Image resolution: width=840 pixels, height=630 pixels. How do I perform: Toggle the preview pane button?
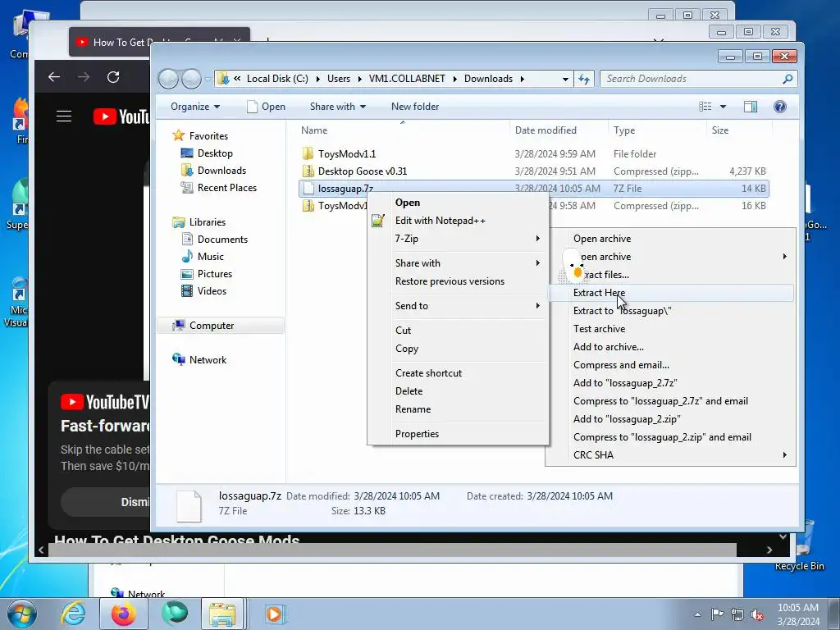(751, 107)
